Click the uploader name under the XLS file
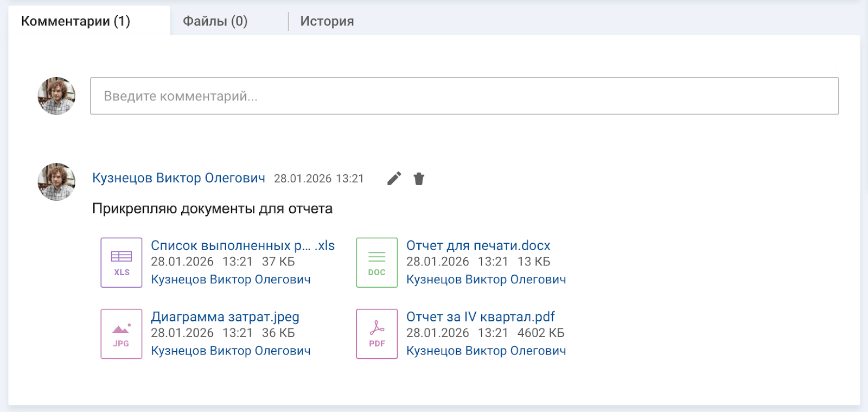This screenshot has width=868, height=412. coord(231,280)
